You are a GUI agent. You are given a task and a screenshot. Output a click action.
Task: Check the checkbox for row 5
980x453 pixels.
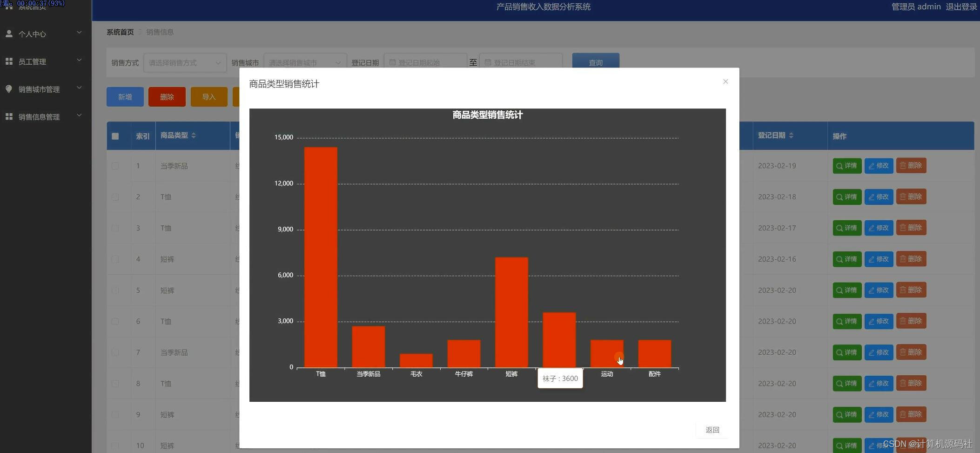(115, 291)
